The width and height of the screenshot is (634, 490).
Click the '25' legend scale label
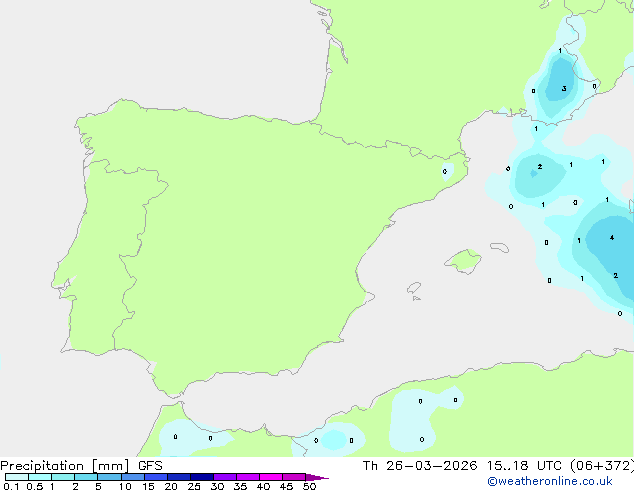[x=194, y=486]
